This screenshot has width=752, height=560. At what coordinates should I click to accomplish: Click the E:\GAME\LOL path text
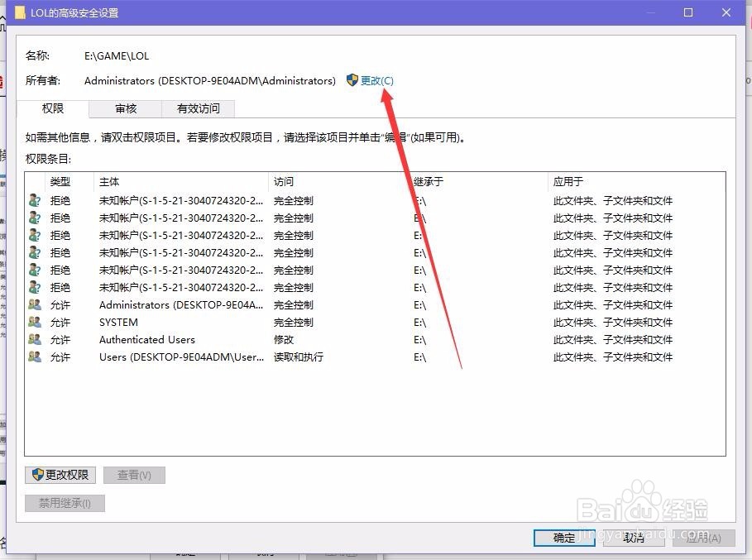117,55
